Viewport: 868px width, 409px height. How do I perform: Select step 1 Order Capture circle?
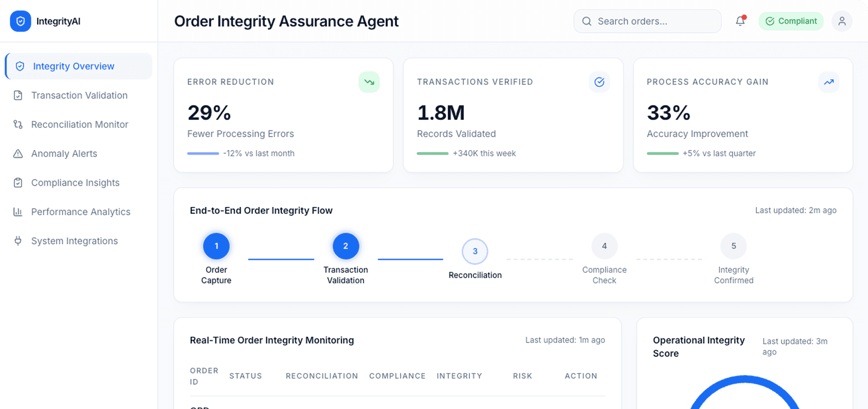(216, 246)
